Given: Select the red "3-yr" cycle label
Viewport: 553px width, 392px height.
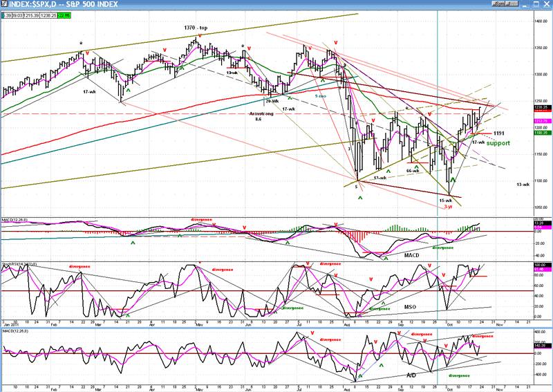Looking at the screenshot, I should point(448,205).
